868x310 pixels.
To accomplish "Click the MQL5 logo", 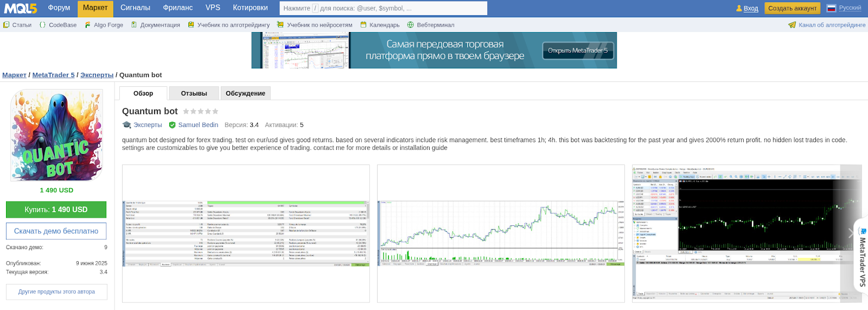I will tap(21, 8).
